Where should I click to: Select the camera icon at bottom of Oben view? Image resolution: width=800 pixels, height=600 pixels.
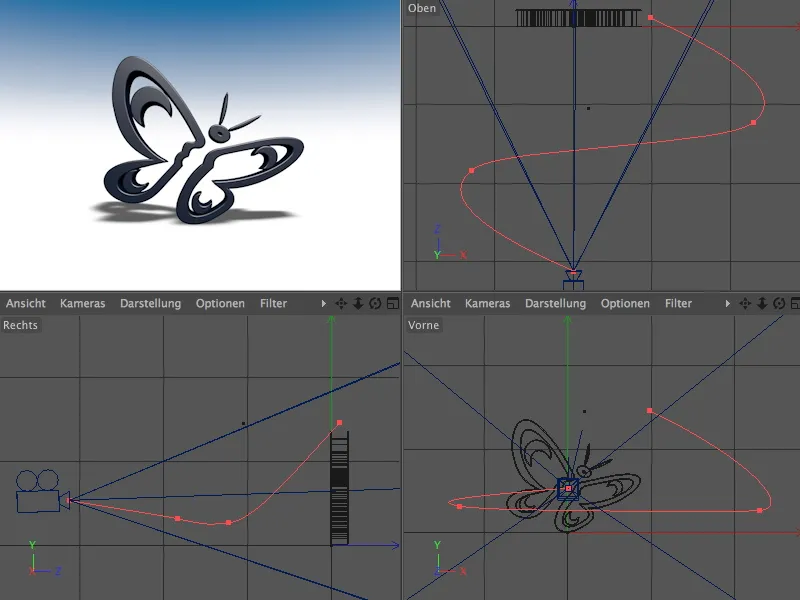tap(573, 280)
